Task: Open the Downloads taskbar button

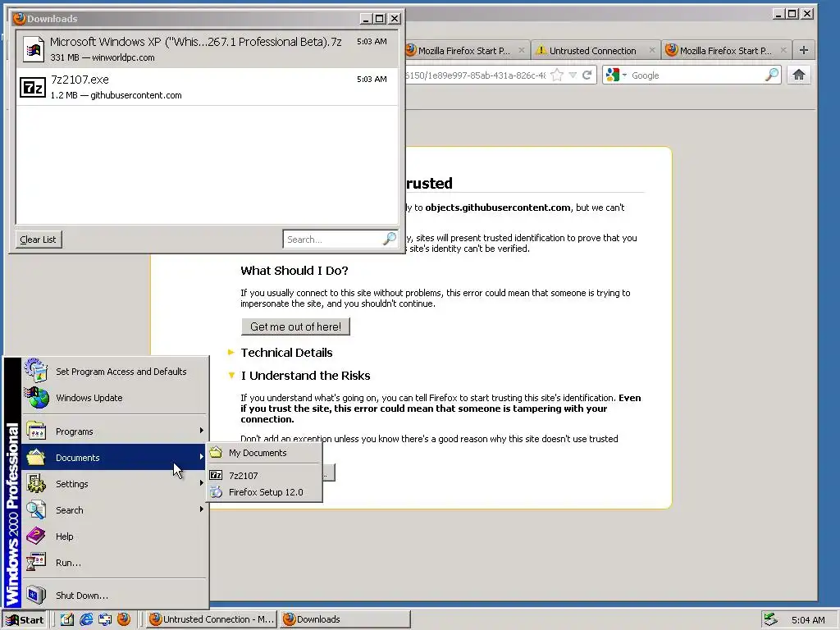Action: [345, 619]
